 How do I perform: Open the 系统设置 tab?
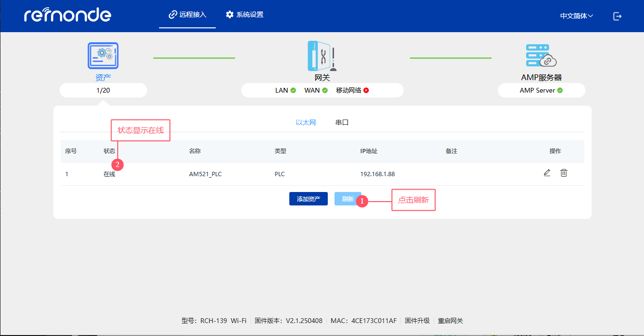(245, 15)
